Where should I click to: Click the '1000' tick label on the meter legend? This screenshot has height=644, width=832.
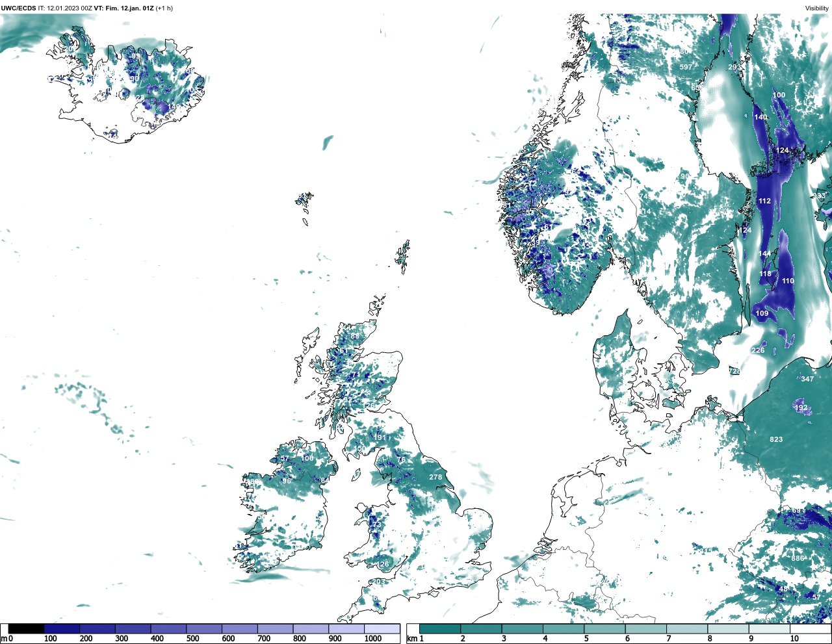(x=373, y=639)
